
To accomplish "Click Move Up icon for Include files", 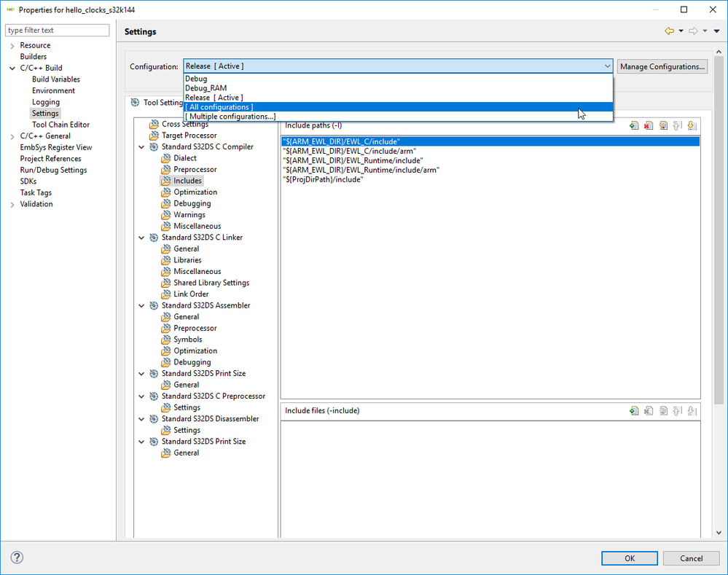I will [678, 410].
